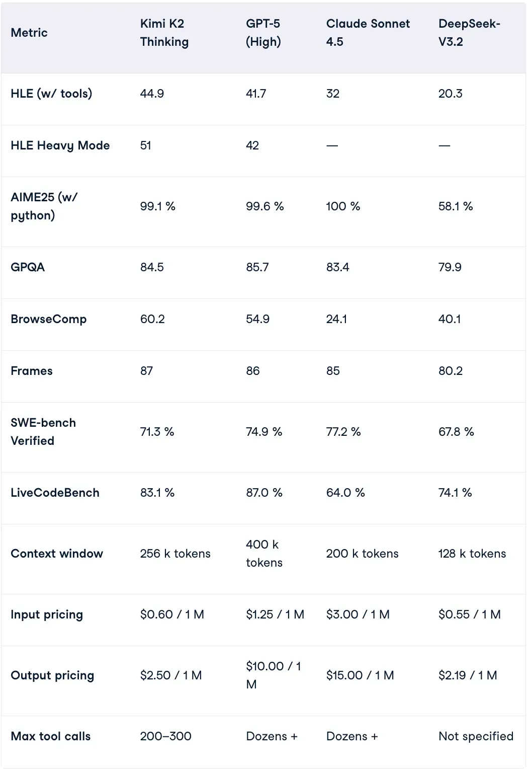Select the GPT-5 (High) column header
This screenshot has height=772, width=532.
click(x=263, y=33)
